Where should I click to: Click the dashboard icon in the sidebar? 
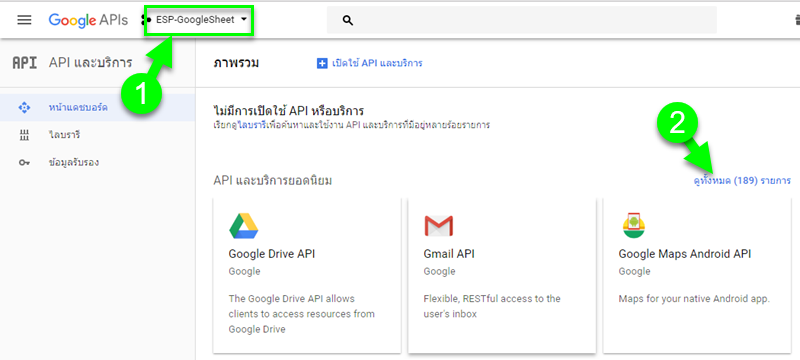(x=24, y=108)
